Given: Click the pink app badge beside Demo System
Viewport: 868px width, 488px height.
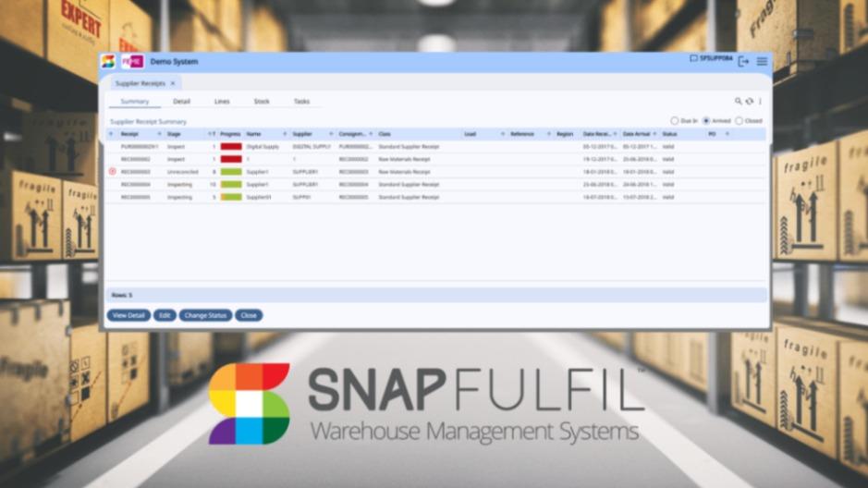Looking at the screenshot, I should pos(132,61).
